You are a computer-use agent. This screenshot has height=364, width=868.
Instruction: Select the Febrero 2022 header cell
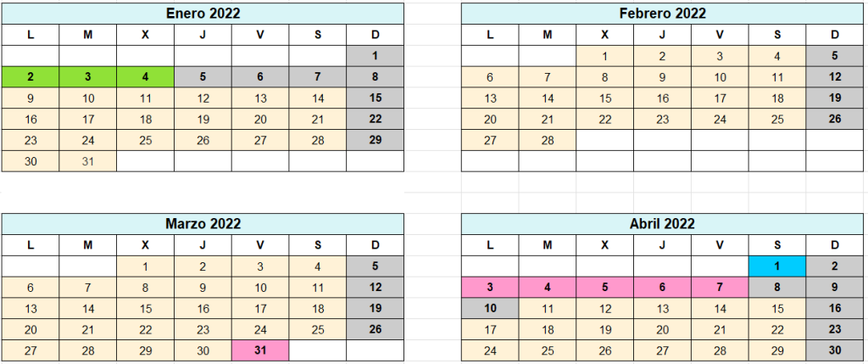coord(663,14)
